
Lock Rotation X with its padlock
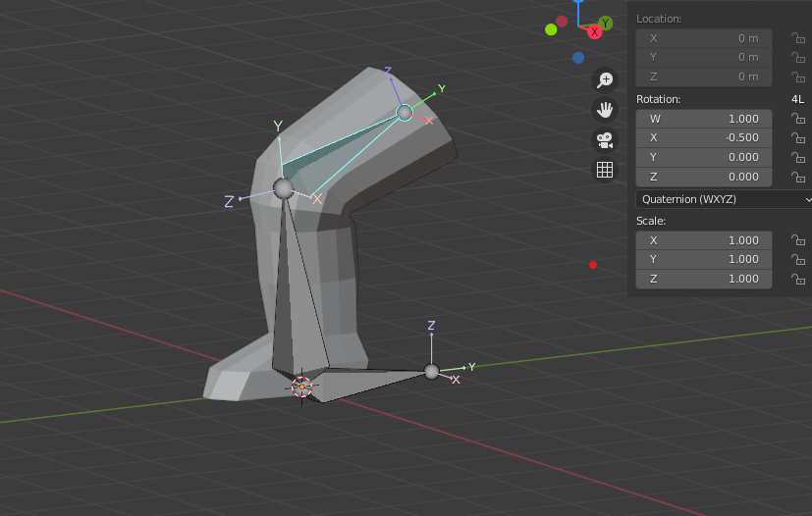click(798, 138)
